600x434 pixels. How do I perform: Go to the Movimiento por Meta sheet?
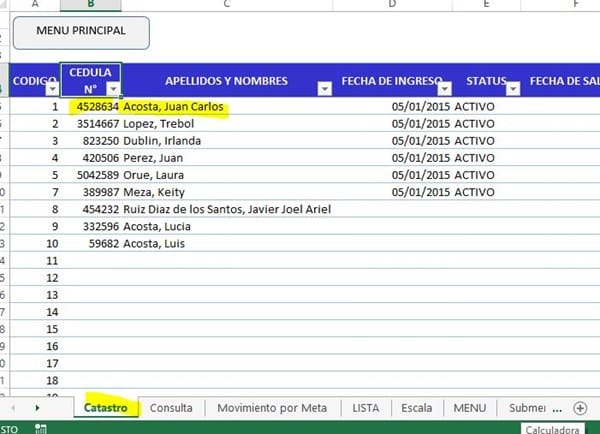(x=271, y=408)
